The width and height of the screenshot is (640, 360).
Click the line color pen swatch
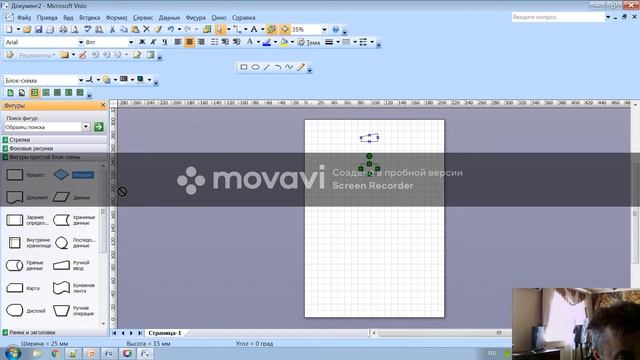click(x=267, y=42)
